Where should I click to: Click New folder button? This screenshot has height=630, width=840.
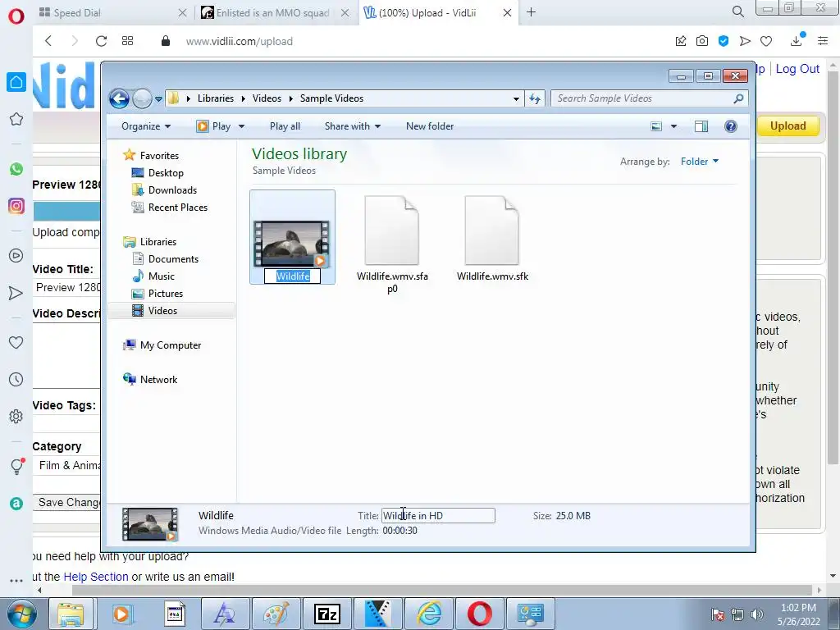(430, 126)
